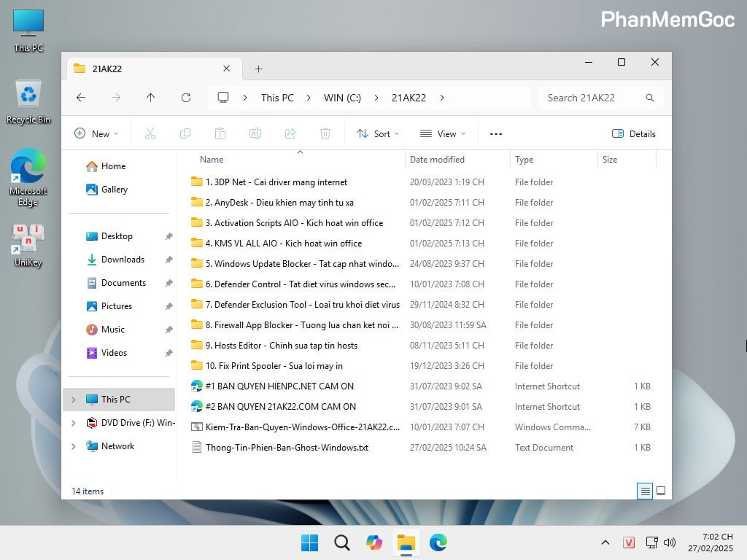Open a new tab with the plus button
Screen dimensions: 747x560
tap(259, 68)
